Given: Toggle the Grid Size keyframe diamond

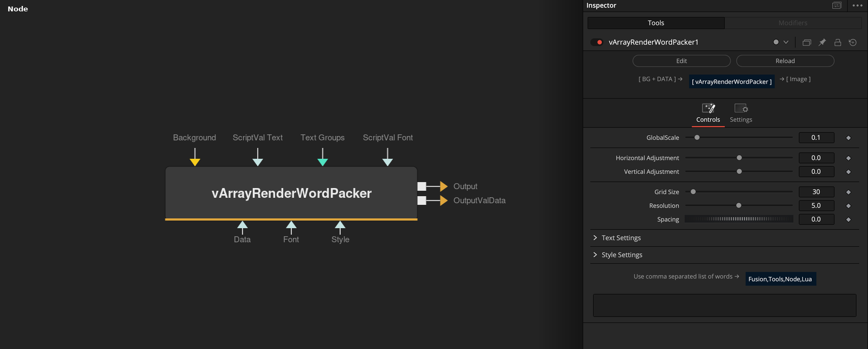Looking at the screenshot, I should [x=848, y=192].
